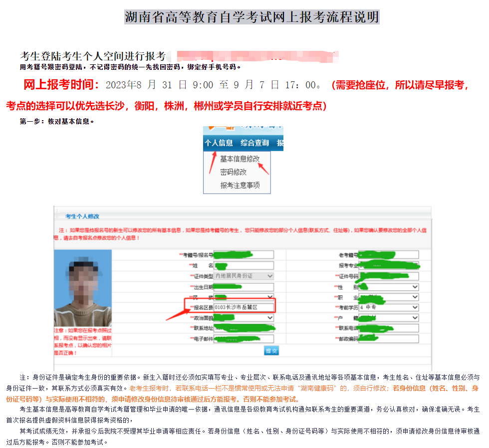Click the red line 考点的选择可以优先选长沙
This screenshot has width=489, height=448.
[166, 106]
